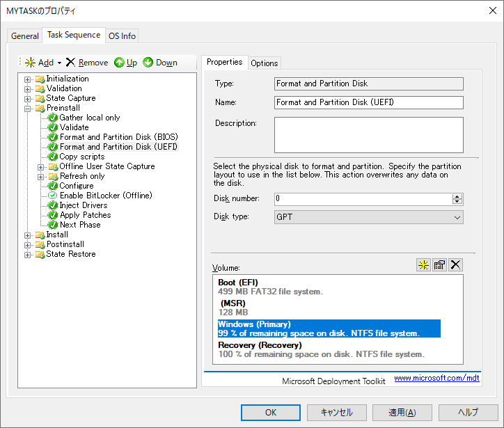Open the Add dropdown arrow
504x428 pixels.
(59, 63)
